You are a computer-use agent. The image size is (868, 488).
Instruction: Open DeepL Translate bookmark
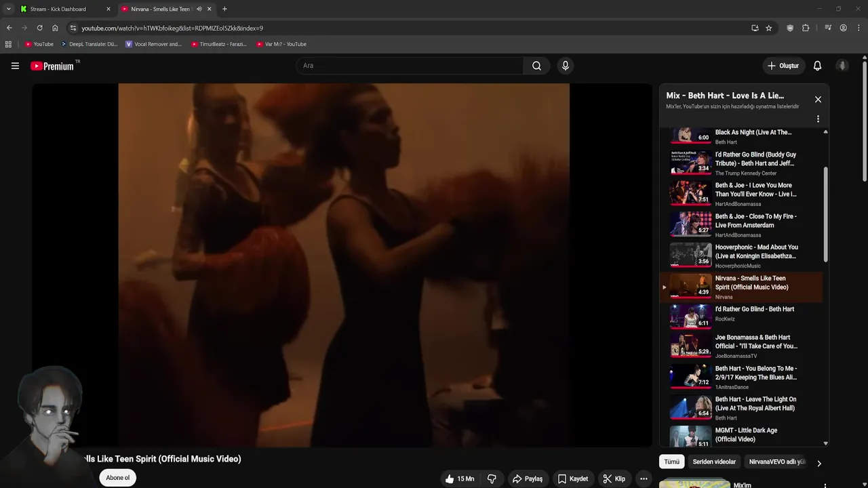[x=89, y=44]
